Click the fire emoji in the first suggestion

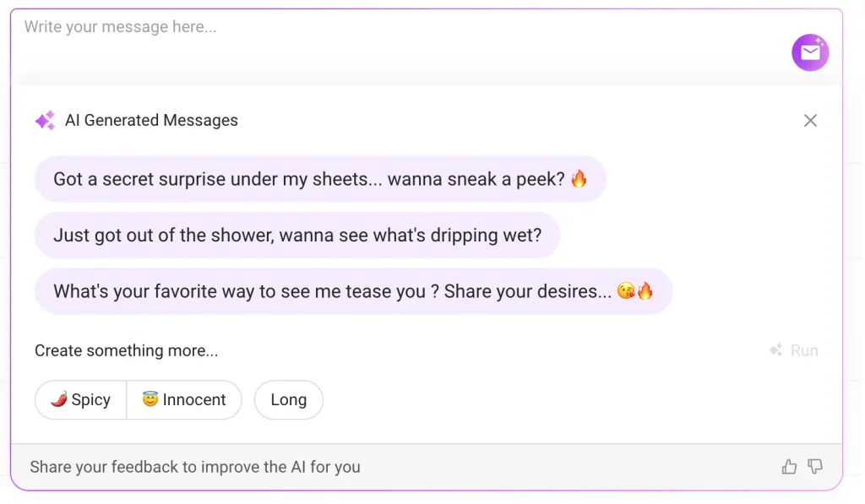(579, 179)
